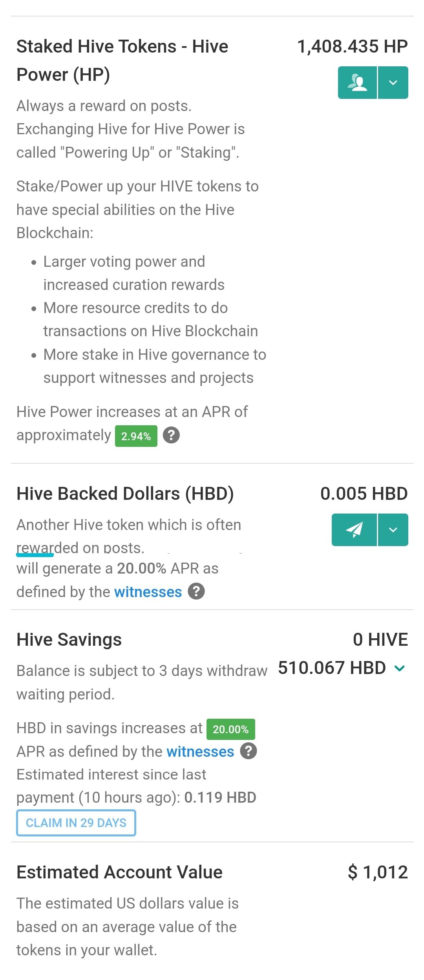Click the 510.067 HBD savings balance
Image resolution: width=424 pixels, height=980 pixels.
(332, 668)
